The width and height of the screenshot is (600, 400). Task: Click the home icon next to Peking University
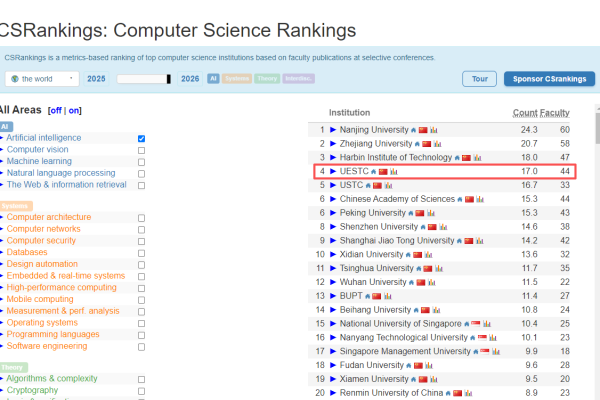pos(408,213)
